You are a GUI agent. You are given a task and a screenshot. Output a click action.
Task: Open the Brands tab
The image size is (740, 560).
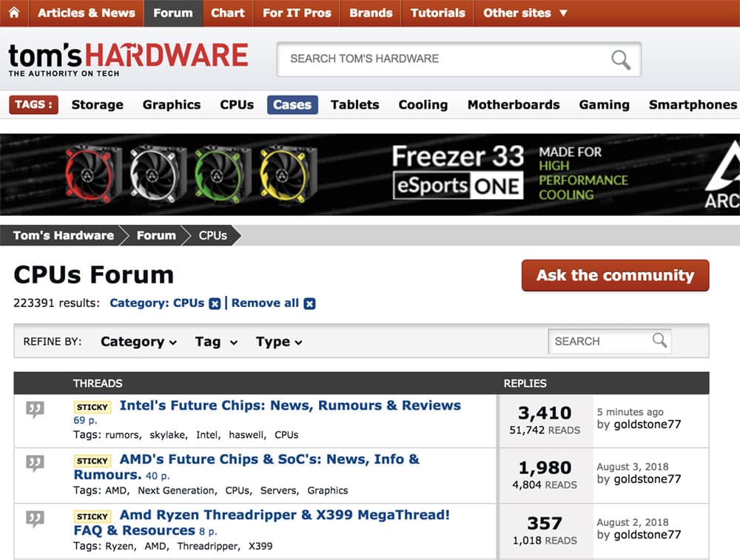(x=371, y=13)
